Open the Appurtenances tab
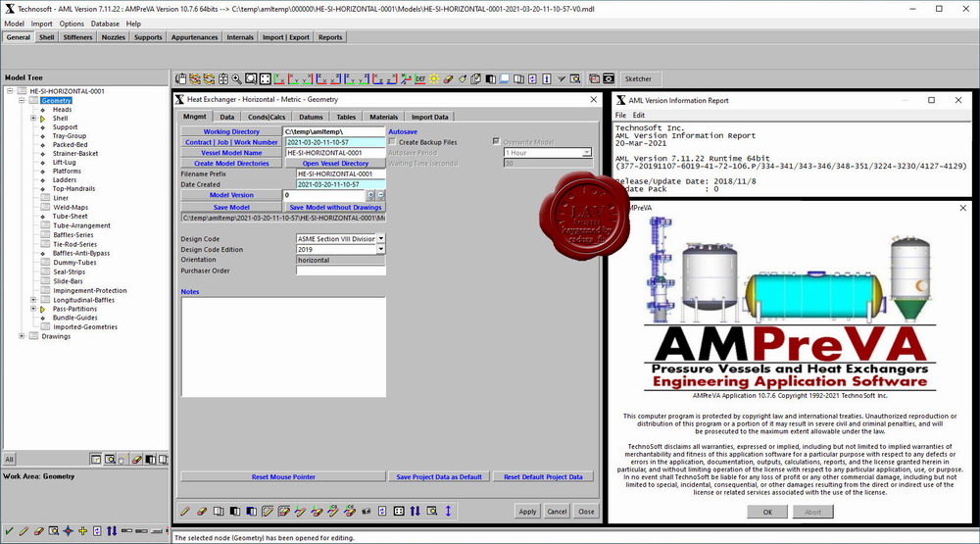Image resolution: width=980 pixels, height=544 pixels. point(194,37)
